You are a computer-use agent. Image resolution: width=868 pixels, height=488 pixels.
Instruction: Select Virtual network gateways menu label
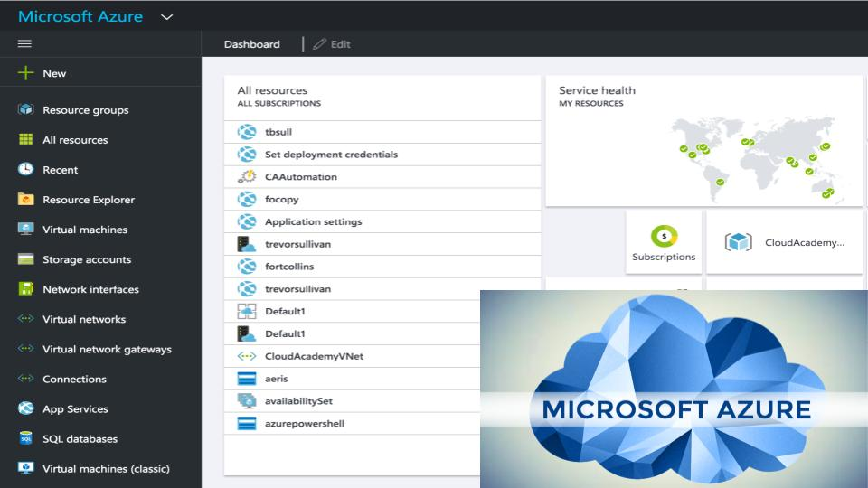click(107, 349)
